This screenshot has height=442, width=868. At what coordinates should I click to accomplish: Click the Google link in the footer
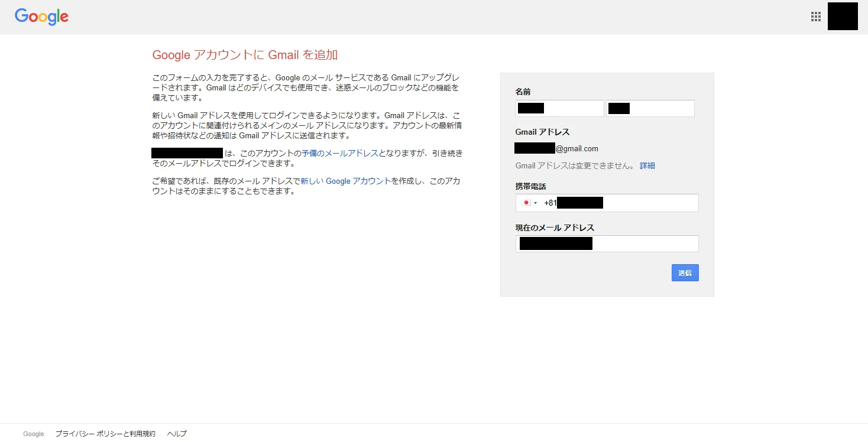34,434
